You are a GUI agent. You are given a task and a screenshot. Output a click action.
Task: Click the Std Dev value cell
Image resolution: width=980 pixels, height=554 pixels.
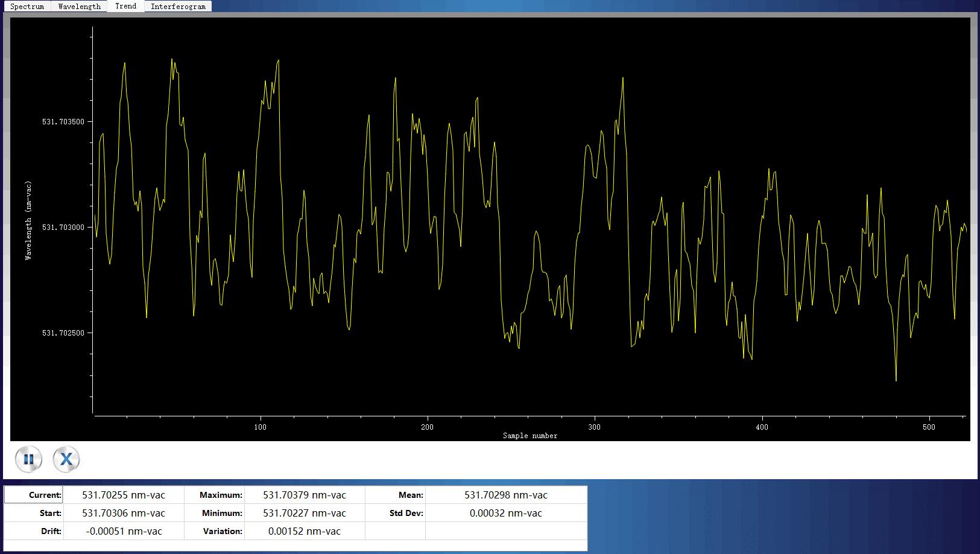(505, 513)
